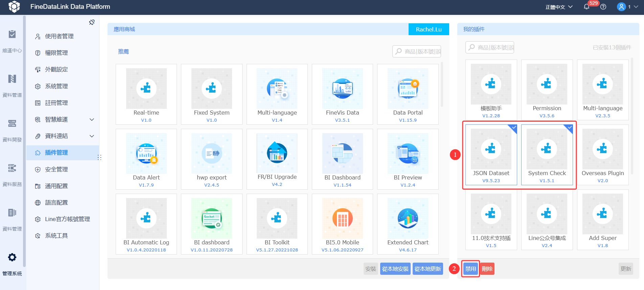Deselect the installed JSON Dataset plugin
644x290 pixels.
point(491,155)
